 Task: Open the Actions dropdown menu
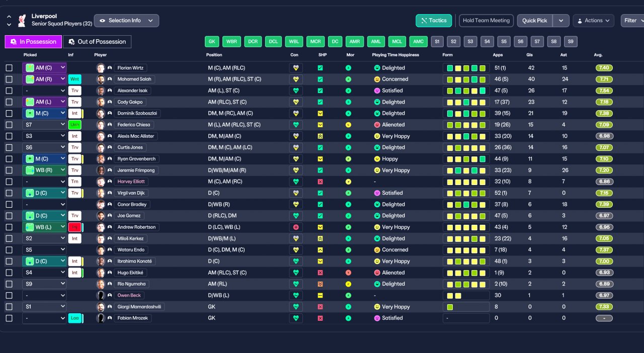[x=593, y=21]
